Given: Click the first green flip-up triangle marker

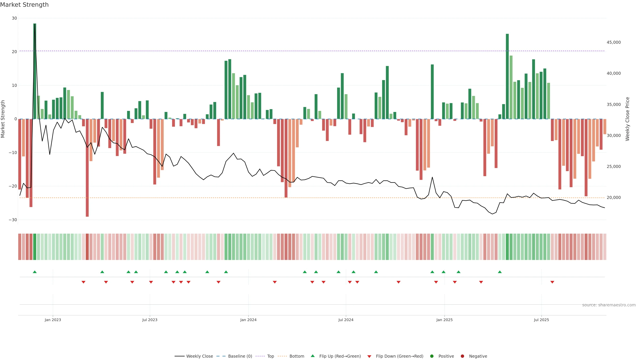Looking at the screenshot, I should coord(35,272).
